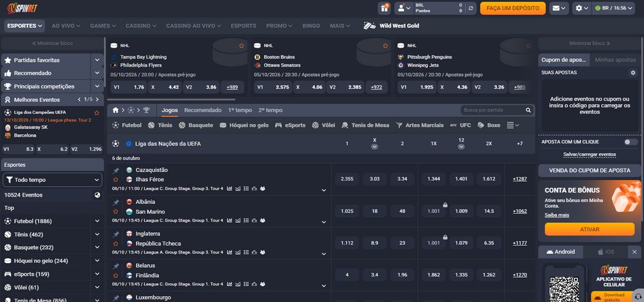
Task: Expand Futebol (1886) in sports list
Action: click(x=97, y=221)
